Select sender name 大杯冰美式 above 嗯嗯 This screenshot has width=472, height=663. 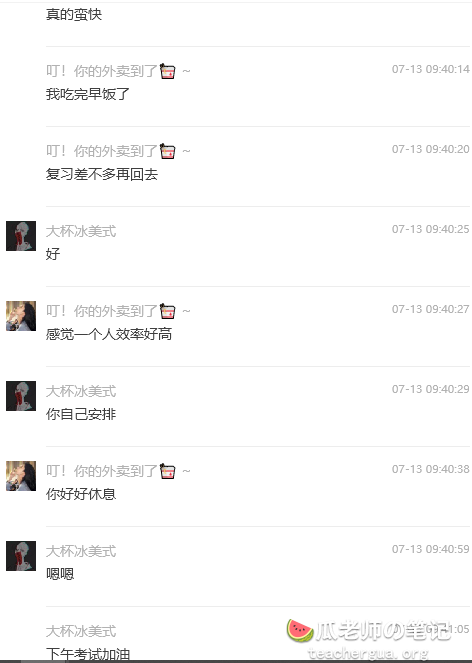(x=81, y=551)
